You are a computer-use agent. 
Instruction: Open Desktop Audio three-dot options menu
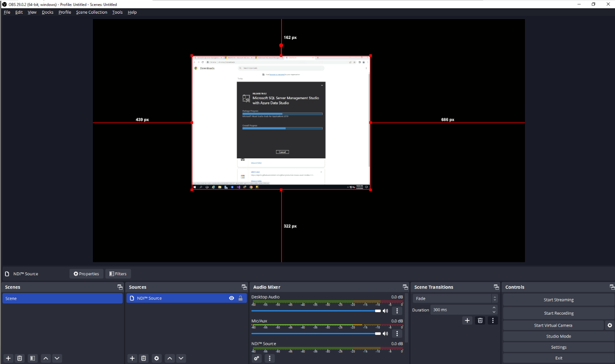pyautogui.click(x=397, y=311)
